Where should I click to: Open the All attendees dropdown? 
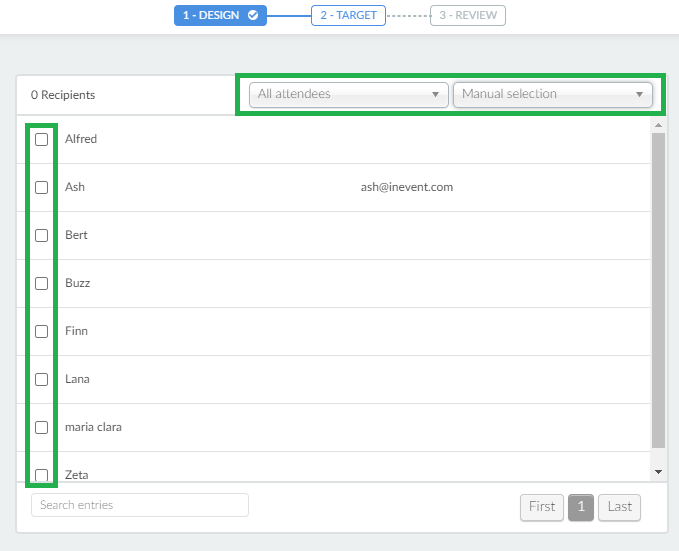349,94
